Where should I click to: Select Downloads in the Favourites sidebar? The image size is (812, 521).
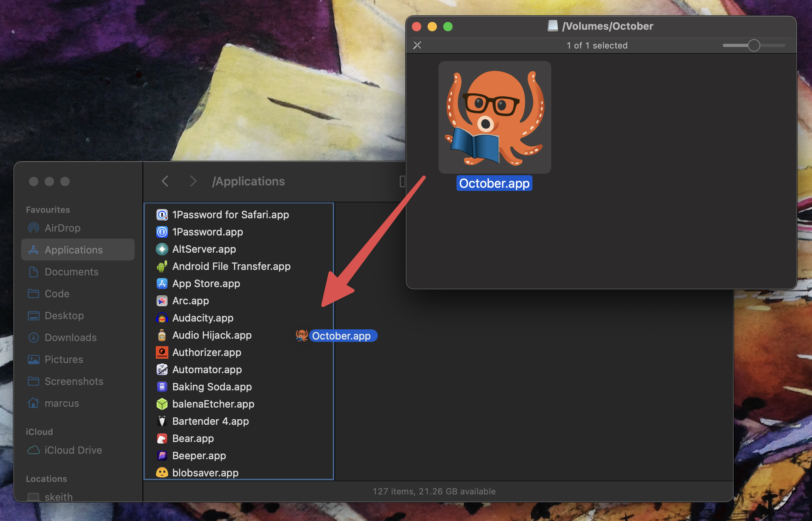[70, 338]
